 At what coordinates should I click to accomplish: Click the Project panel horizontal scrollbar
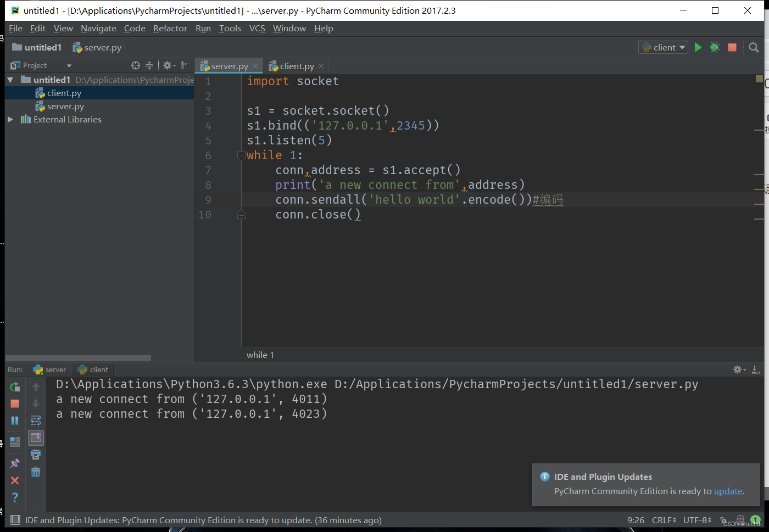78,358
